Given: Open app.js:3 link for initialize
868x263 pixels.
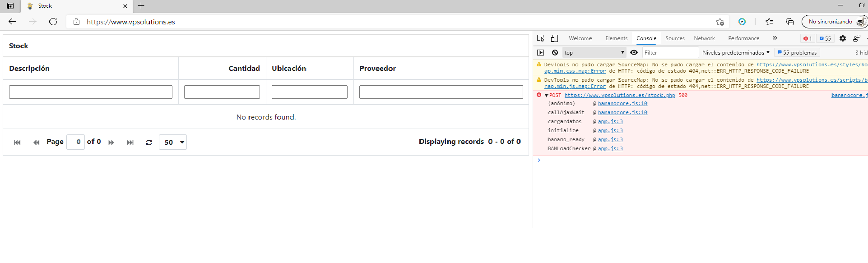Looking at the screenshot, I should click(x=610, y=131).
